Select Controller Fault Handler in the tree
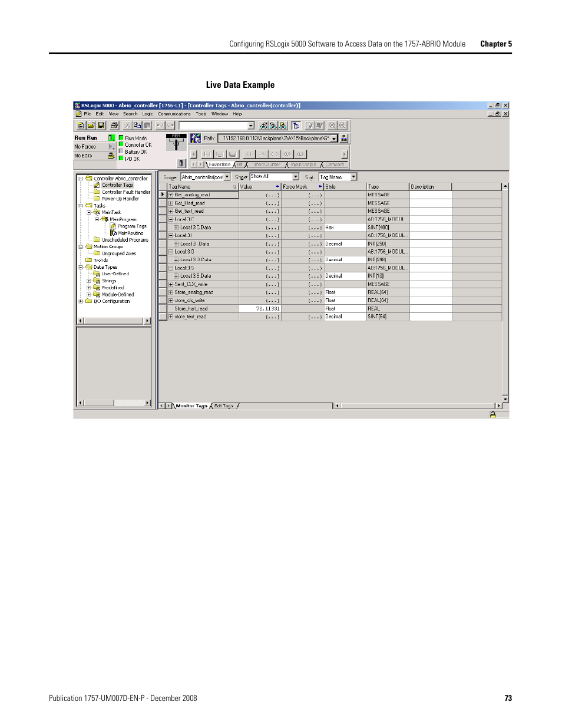The width and height of the screenshot is (562, 728). tap(125, 192)
